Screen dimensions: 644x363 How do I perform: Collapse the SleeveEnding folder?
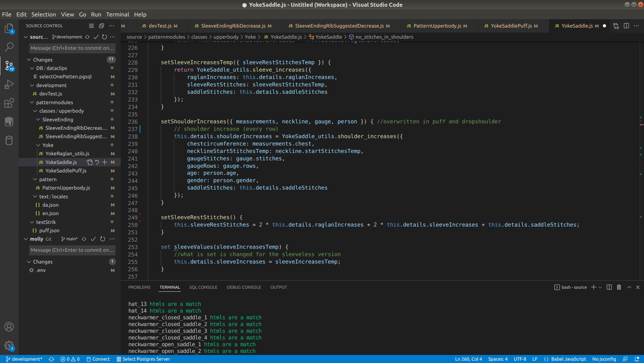coord(38,120)
